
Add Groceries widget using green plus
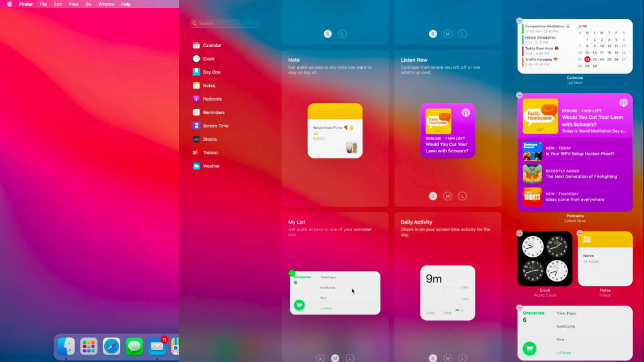pos(292,273)
